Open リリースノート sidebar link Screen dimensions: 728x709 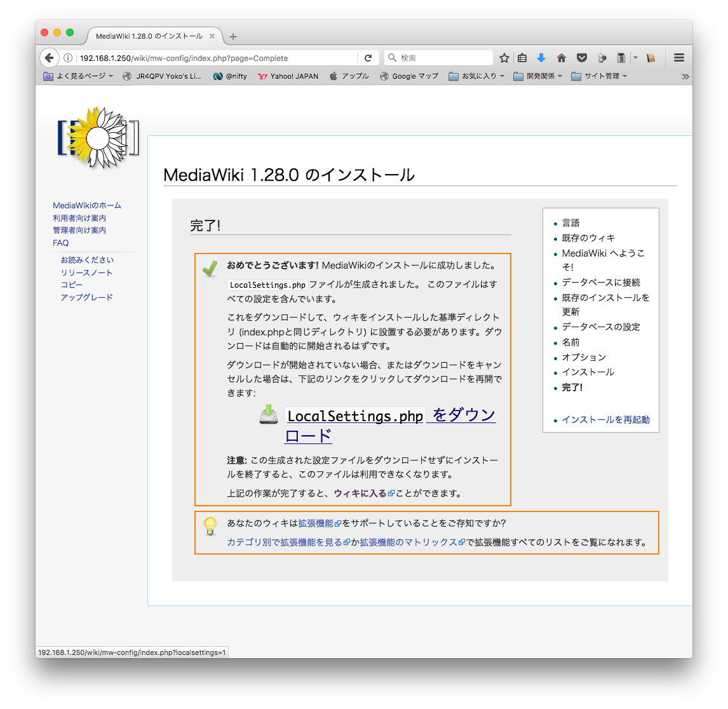(x=87, y=273)
